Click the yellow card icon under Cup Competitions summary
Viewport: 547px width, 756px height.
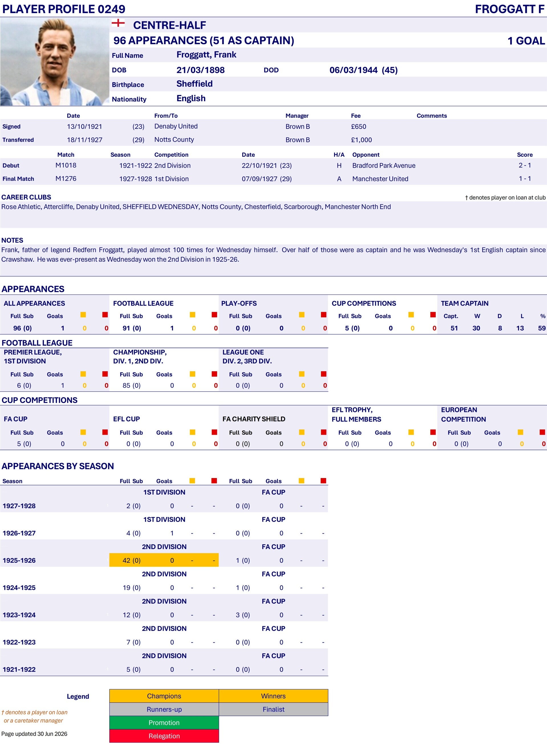tap(411, 315)
